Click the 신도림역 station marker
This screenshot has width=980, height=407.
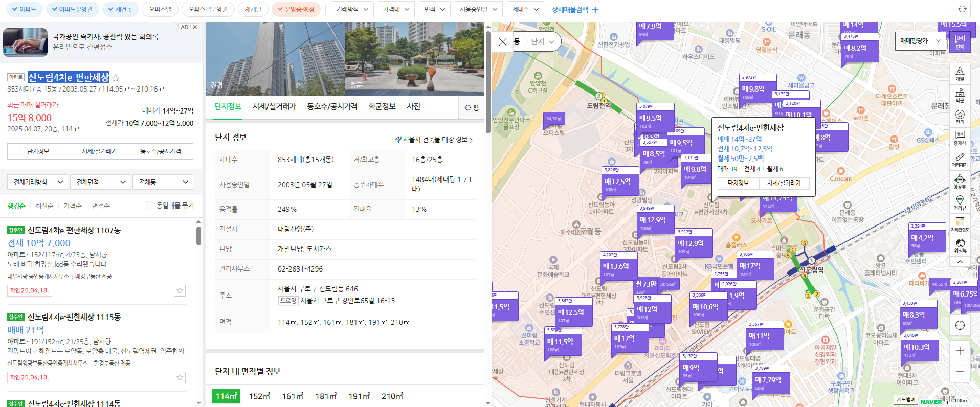[812, 261]
